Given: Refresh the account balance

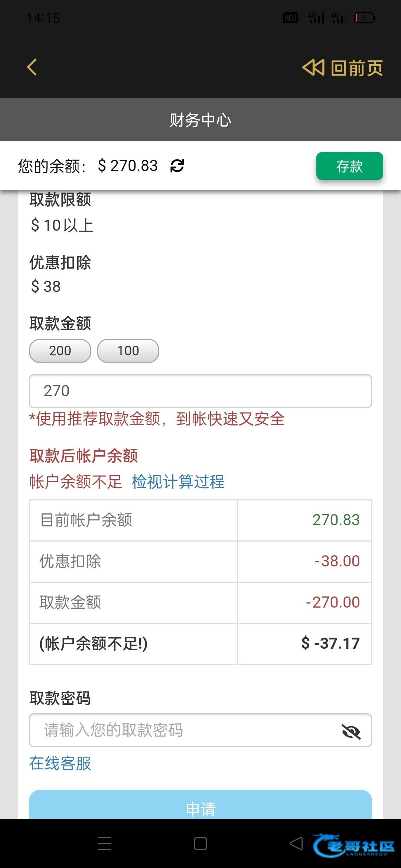Looking at the screenshot, I should pyautogui.click(x=177, y=166).
